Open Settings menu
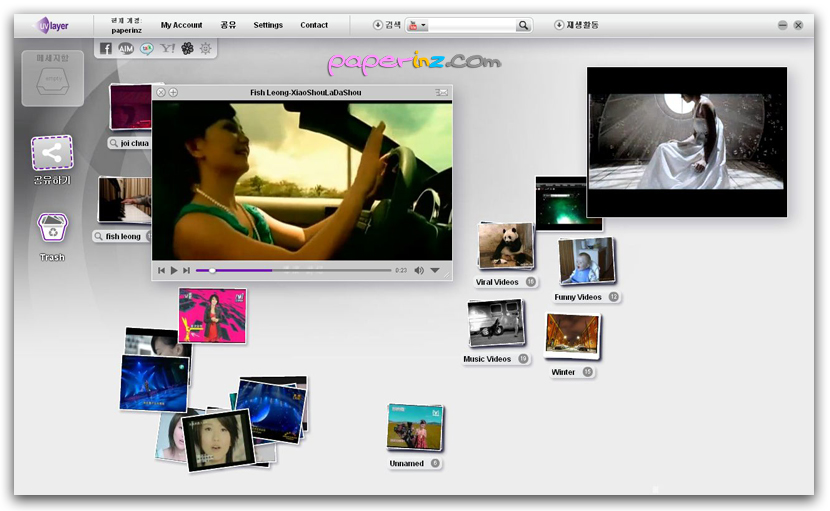Viewport: 830px width, 511px height. tap(268, 25)
